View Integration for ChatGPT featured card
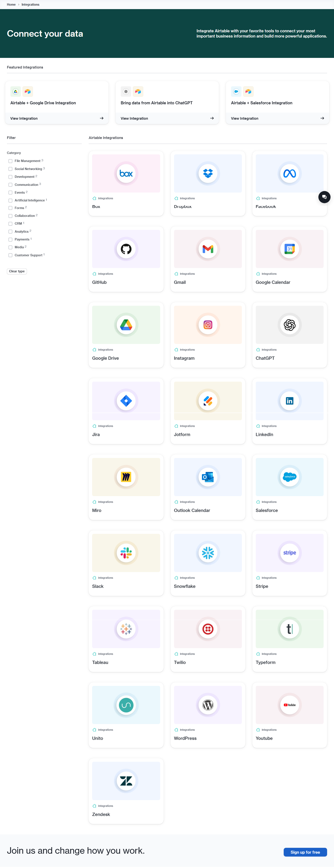 coord(167,118)
